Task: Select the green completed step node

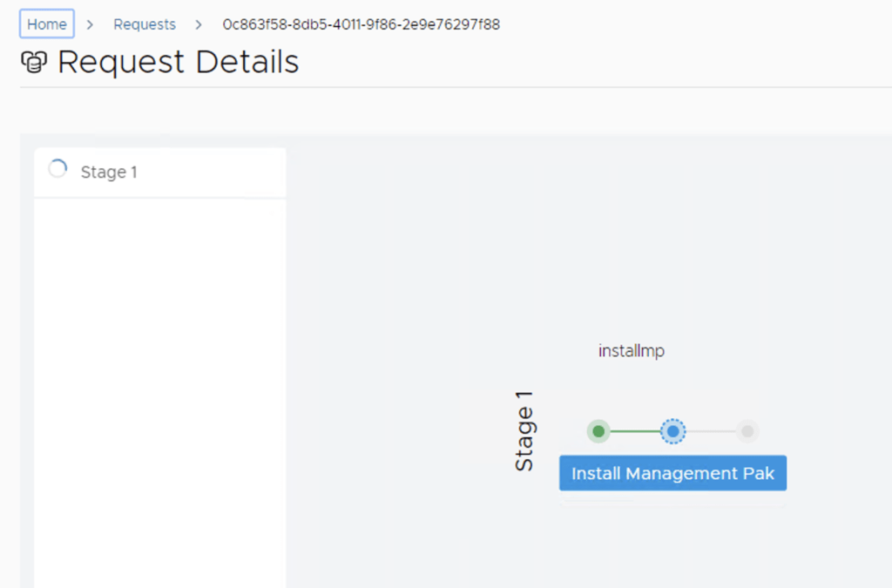Action: coord(598,431)
